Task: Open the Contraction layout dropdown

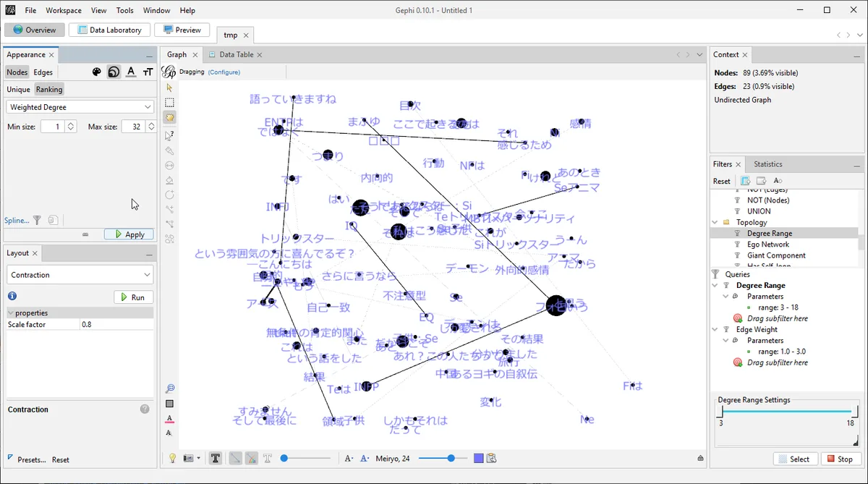Action: click(80, 275)
